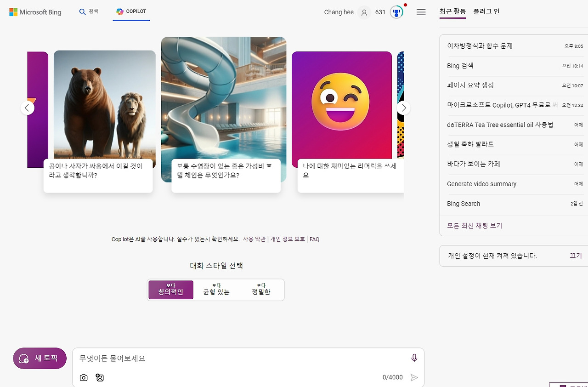Ask the hotel chain with pool prompt
588x387 pixels.
tap(226, 176)
